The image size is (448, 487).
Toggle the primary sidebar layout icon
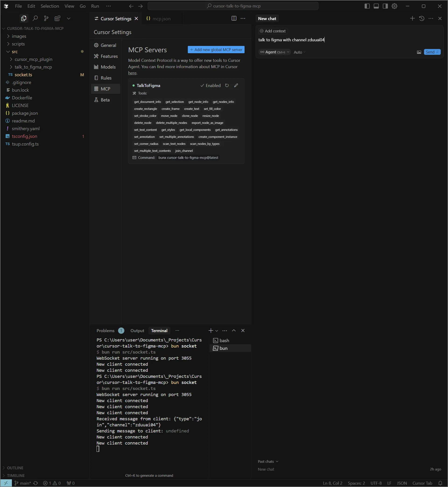point(367,6)
